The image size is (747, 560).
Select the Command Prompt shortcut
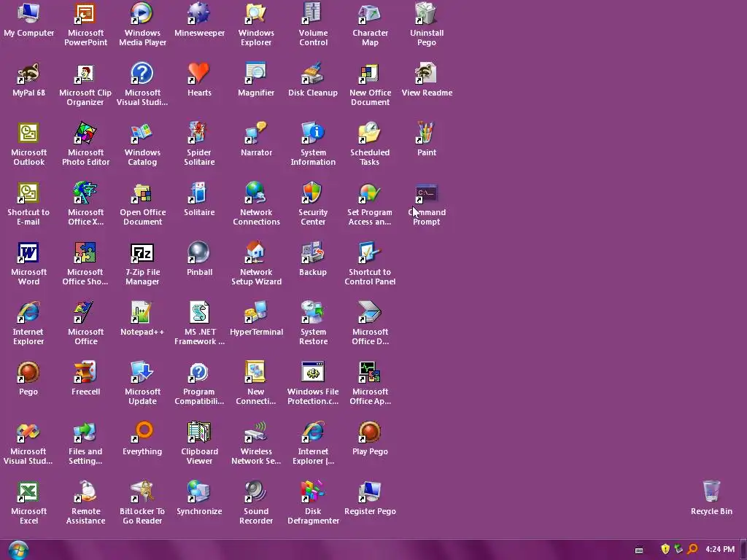[426, 193]
